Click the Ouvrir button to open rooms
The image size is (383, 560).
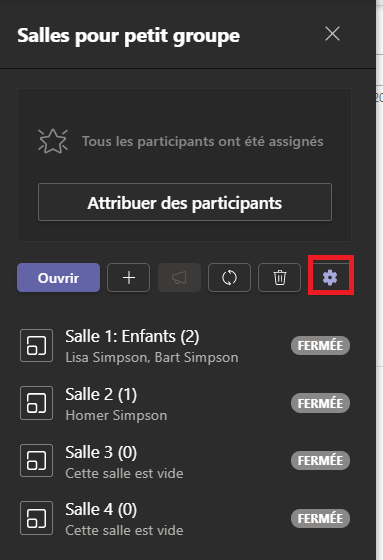click(x=58, y=278)
